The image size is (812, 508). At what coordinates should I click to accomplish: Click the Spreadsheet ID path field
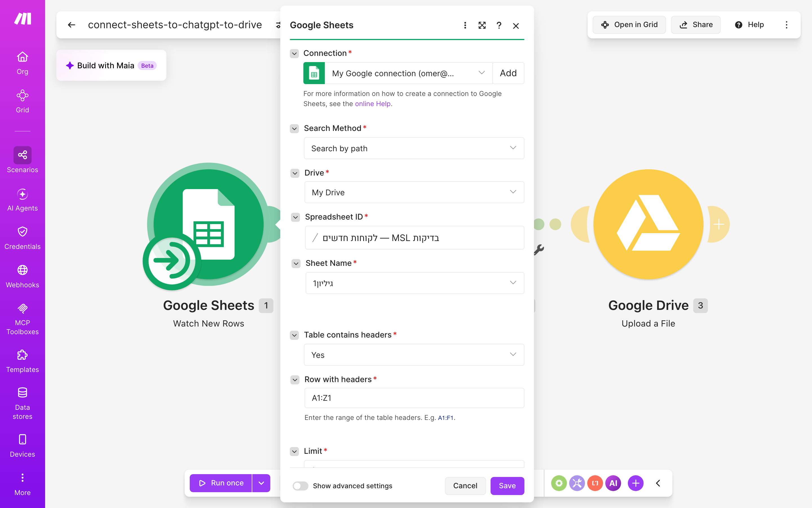click(x=414, y=238)
